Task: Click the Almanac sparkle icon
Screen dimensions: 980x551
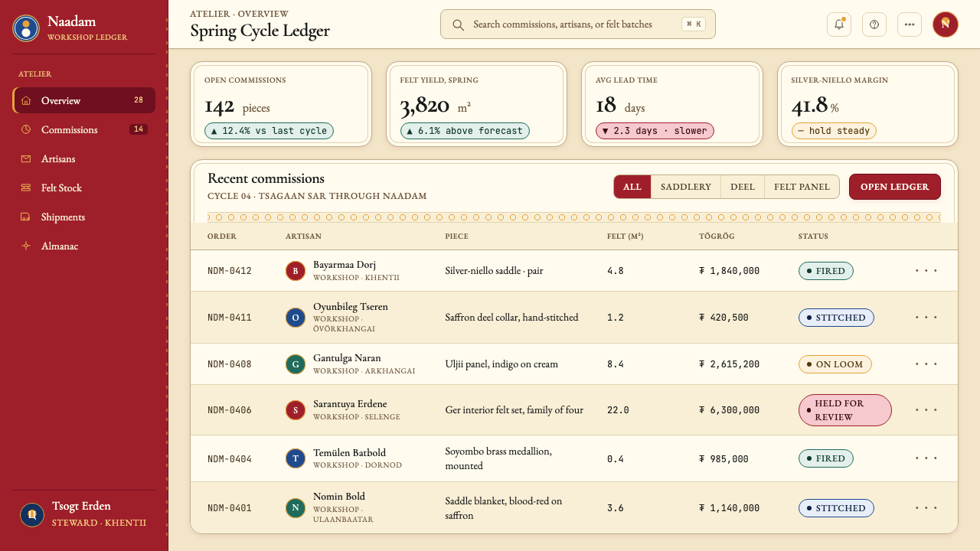Action: click(x=26, y=246)
